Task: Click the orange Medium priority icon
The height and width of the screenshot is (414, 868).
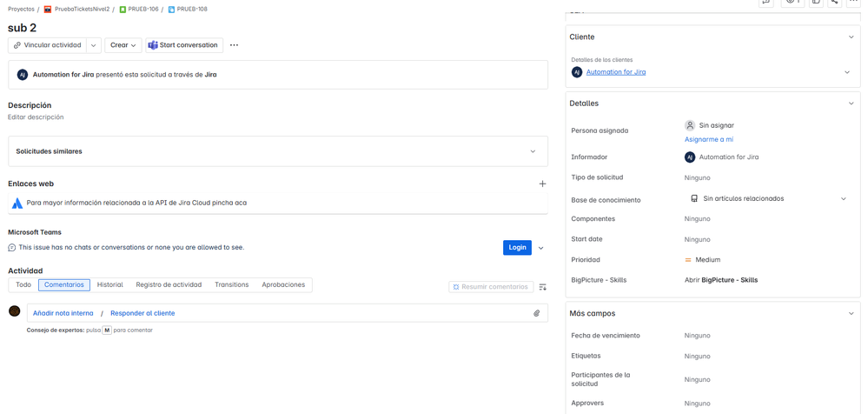Action: click(688, 260)
